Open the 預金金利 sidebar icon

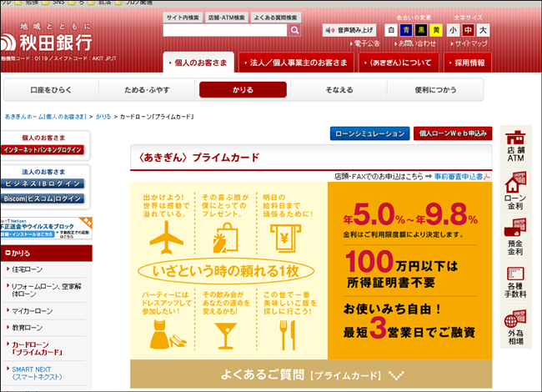515,237
